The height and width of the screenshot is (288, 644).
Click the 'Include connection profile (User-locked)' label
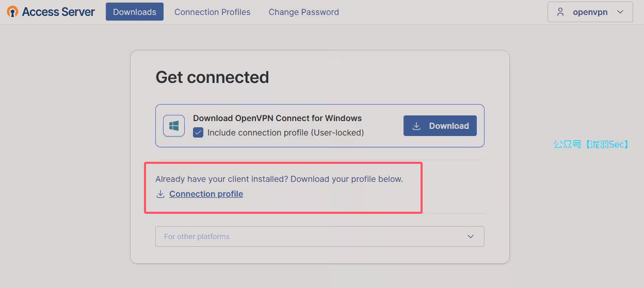pyautogui.click(x=285, y=133)
